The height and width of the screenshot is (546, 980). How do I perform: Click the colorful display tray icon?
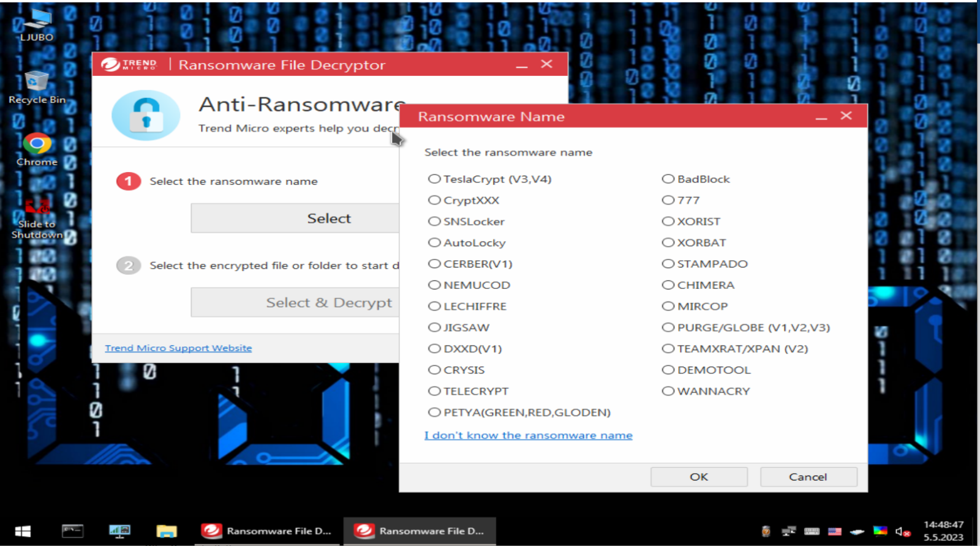click(880, 531)
